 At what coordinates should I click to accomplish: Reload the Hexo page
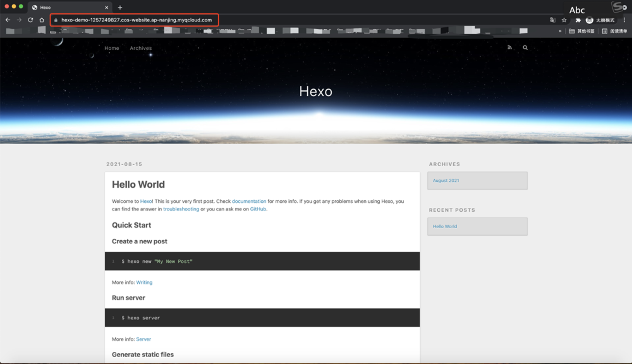30,20
